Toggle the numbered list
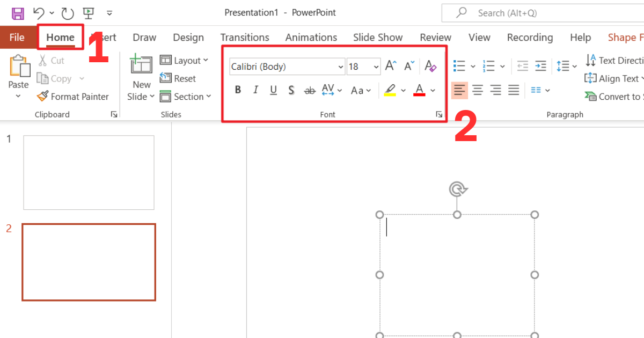 489,65
